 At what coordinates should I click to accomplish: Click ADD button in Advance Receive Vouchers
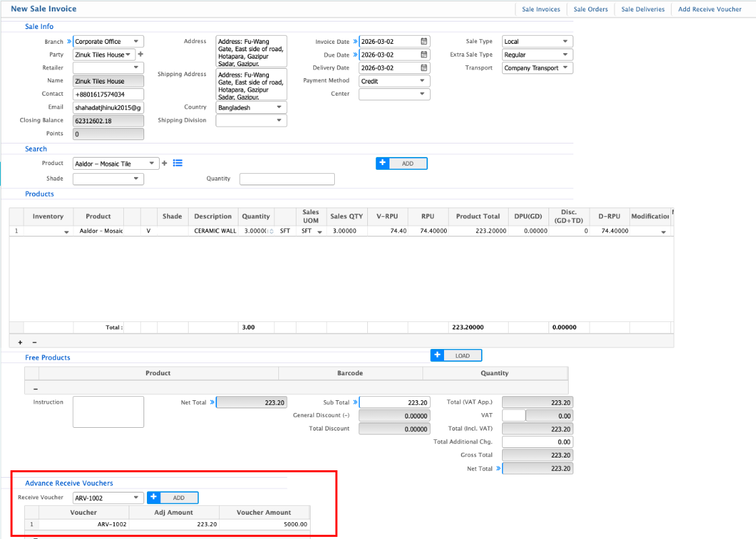click(173, 498)
